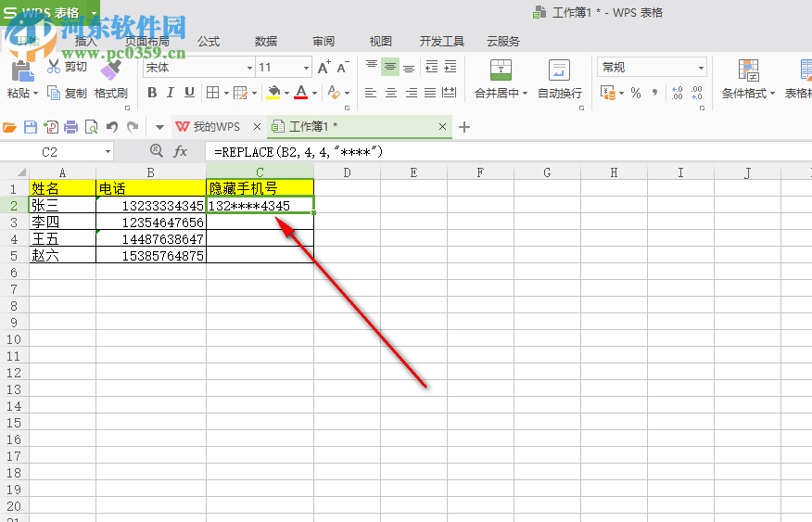Click the fx insert function button

pos(180,151)
